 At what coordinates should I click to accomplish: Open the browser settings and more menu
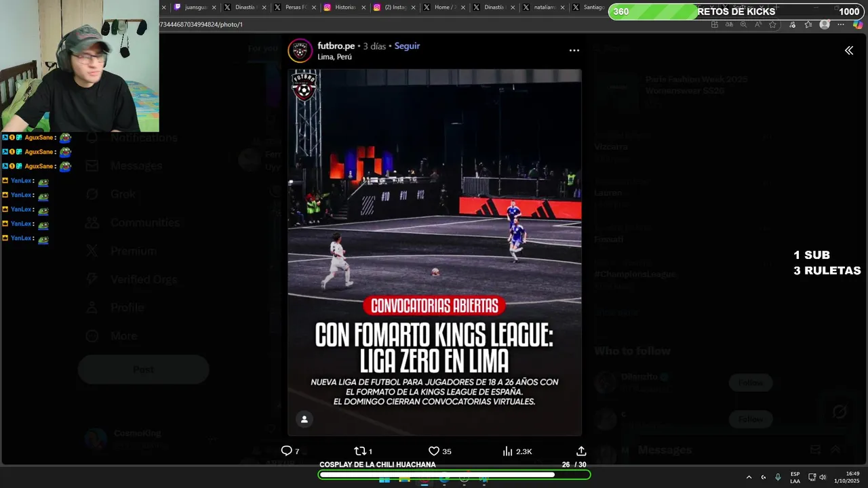841,24
